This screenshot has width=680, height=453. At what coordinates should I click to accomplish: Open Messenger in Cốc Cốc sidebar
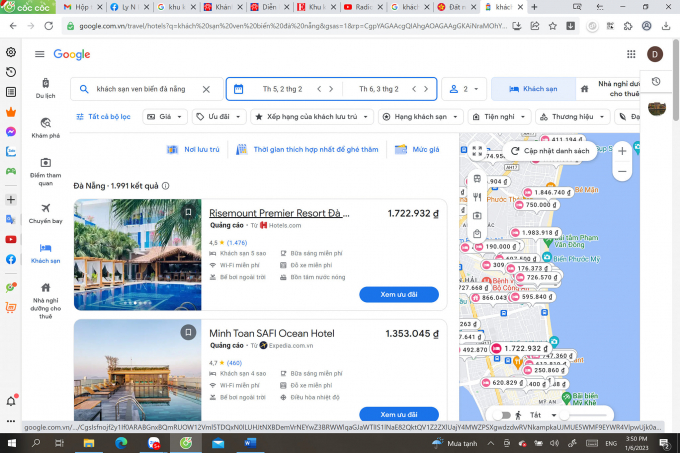(11, 132)
